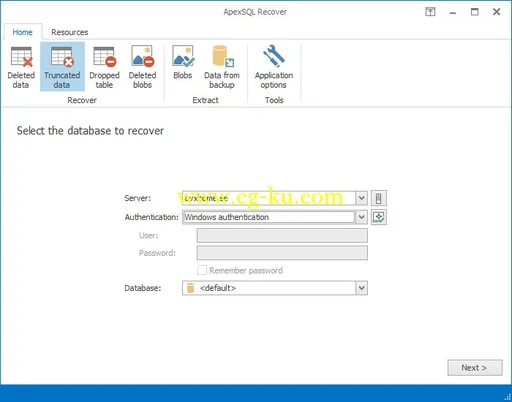Screen dimensions: 512x402
Task: Click the 'Authentication:' label
Action: point(152,217)
